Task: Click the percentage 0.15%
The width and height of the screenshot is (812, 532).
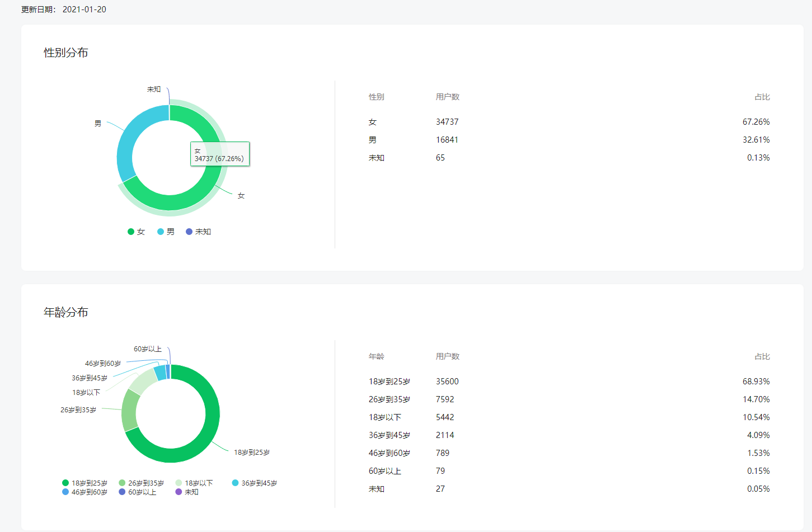Action: pos(758,471)
